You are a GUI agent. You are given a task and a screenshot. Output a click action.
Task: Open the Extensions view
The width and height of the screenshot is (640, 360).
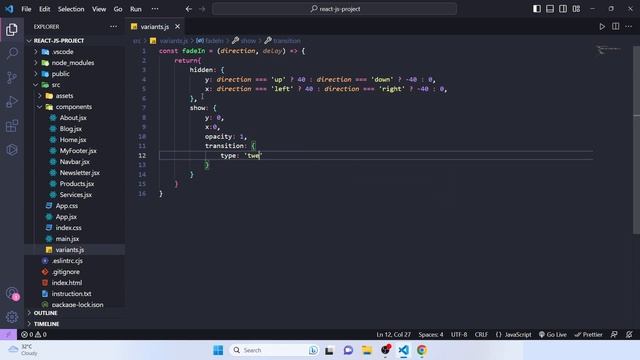click(x=12, y=126)
